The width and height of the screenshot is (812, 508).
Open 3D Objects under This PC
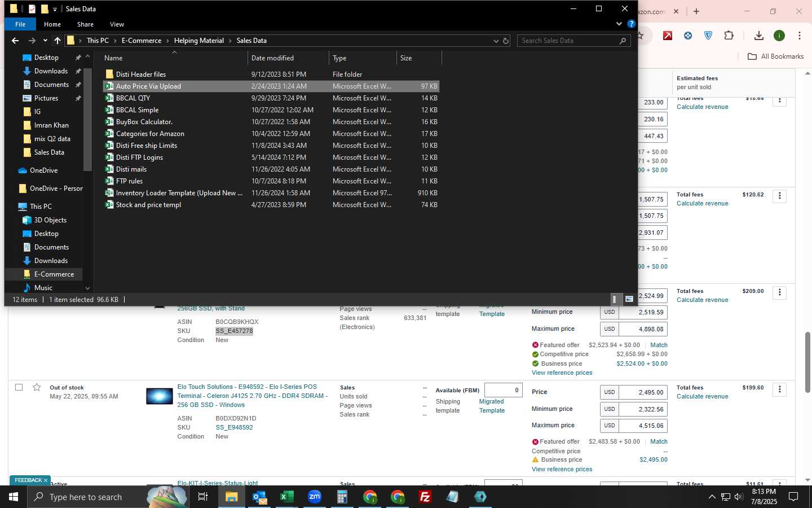click(x=50, y=220)
